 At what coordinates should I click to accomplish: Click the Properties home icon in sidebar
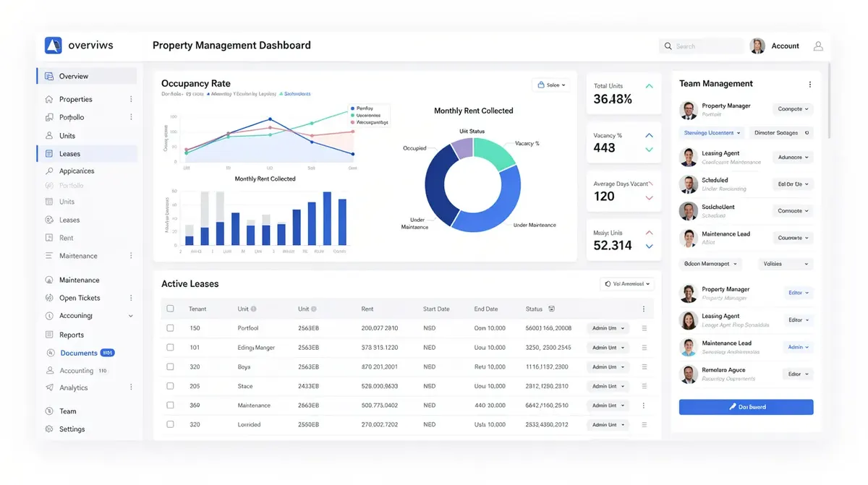pyautogui.click(x=49, y=99)
